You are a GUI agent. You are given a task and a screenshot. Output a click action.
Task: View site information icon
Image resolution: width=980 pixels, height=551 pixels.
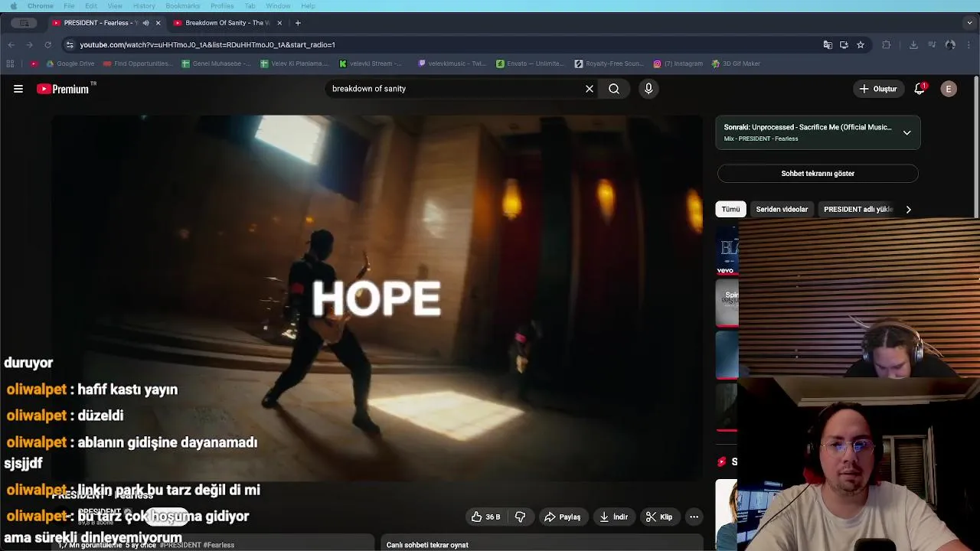point(70,45)
